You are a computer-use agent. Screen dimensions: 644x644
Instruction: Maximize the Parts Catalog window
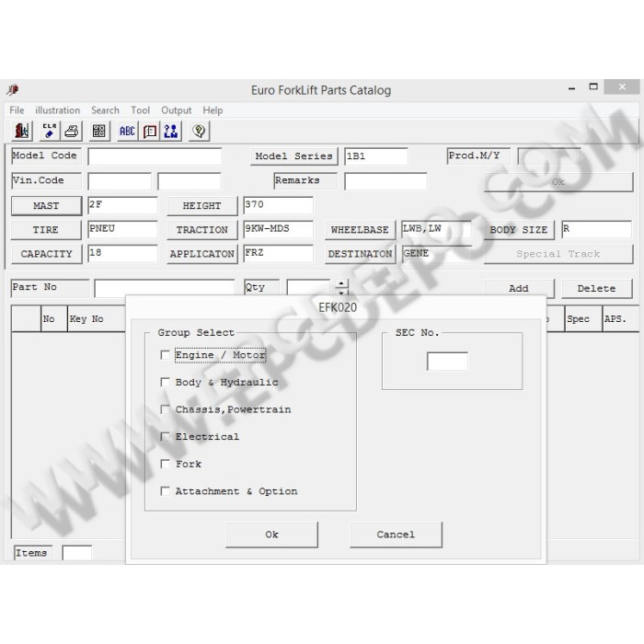click(593, 86)
